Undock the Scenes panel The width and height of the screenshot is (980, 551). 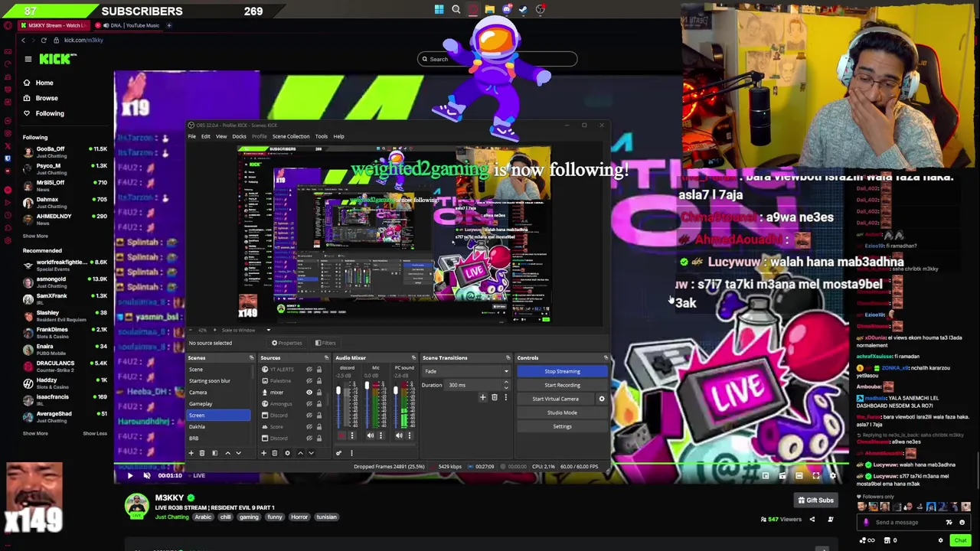point(251,358)
